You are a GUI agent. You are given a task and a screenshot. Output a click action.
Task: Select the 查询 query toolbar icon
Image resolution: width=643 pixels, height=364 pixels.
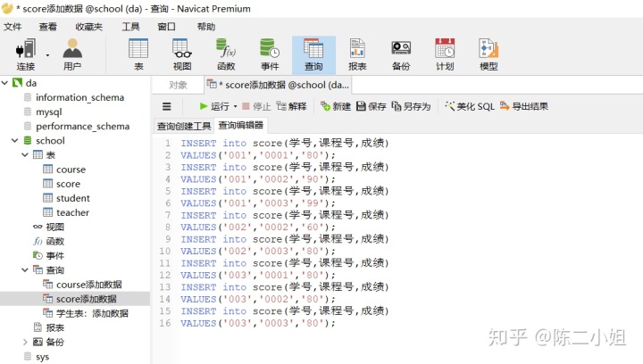click(313, 54)
